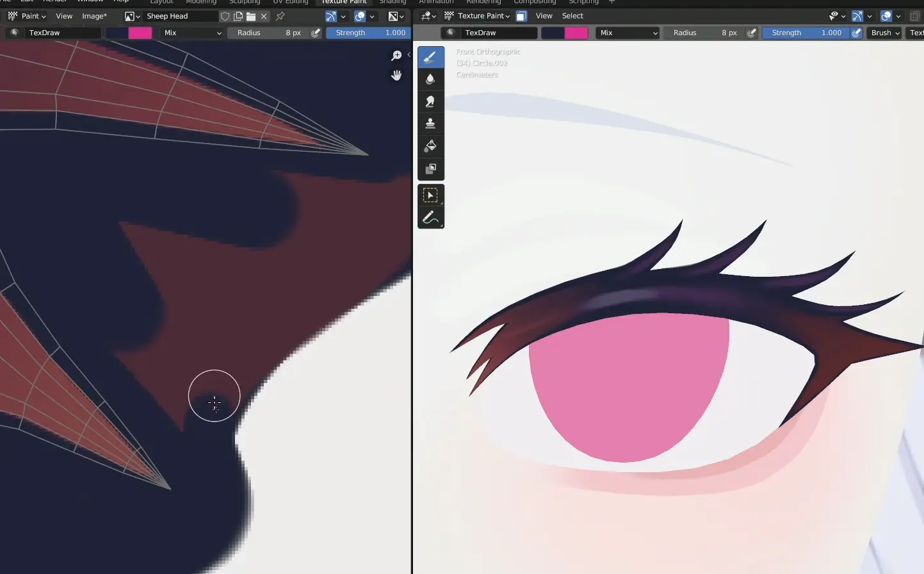This screenshot has width=924, height=574.
Task: Select the Soften brush tool
Action: click(x=430, y=79)
